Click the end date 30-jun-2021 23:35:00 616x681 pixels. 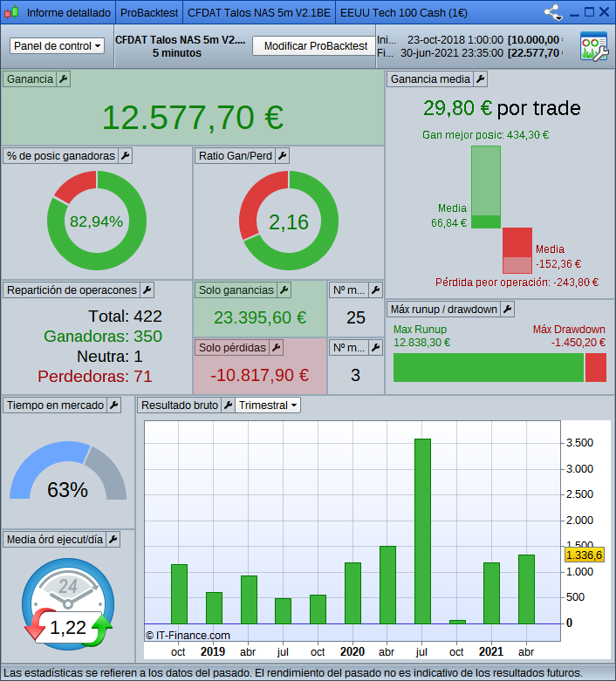[x=452, y=53]
